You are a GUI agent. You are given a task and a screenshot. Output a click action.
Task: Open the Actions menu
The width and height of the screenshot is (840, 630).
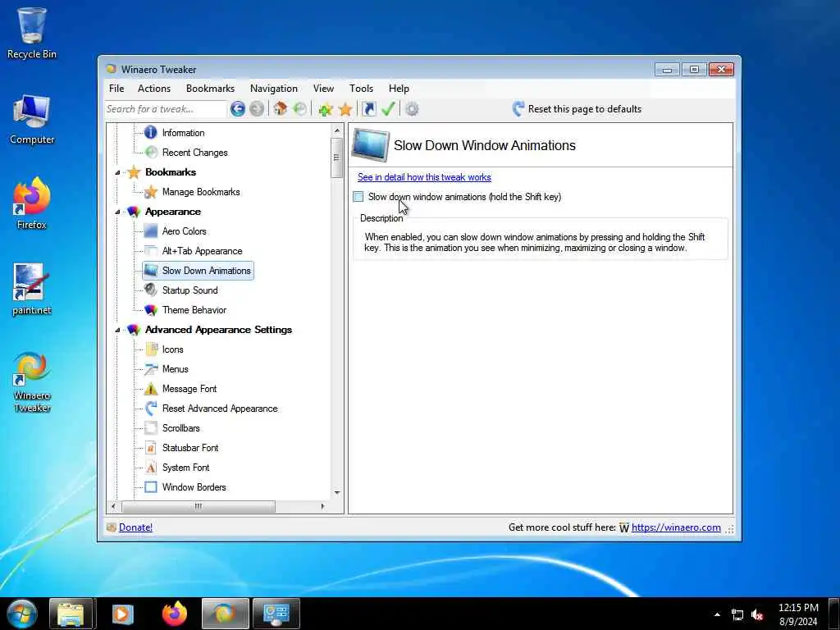click(x=154, y=89)
